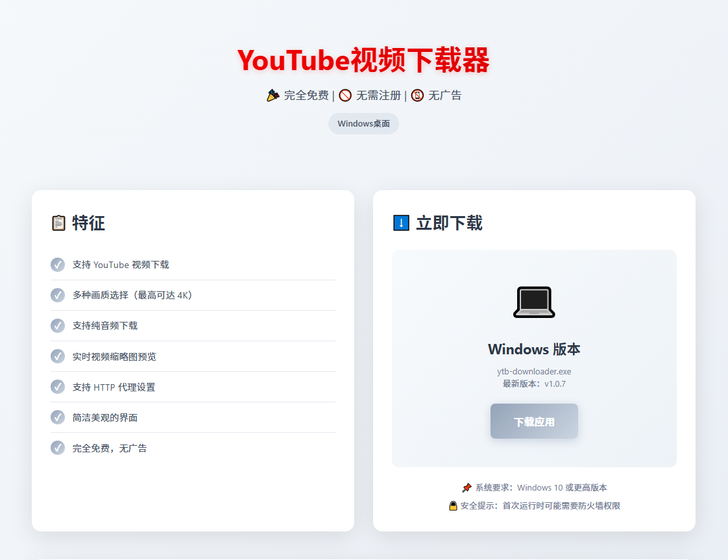The image size is (728, 560).
Task: Click the blue download arrow icon beside 立即下载
Action: pyautogui.click(x=401, y=223)
